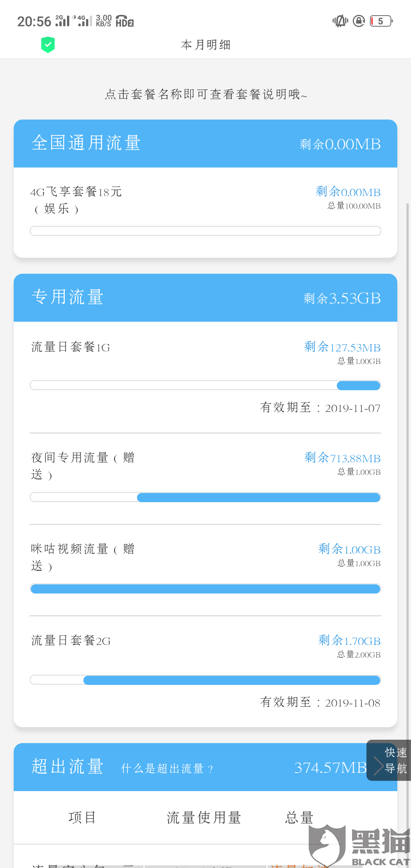Expand the 快速导航 quick navigation chevron

(x=379, y=766)
